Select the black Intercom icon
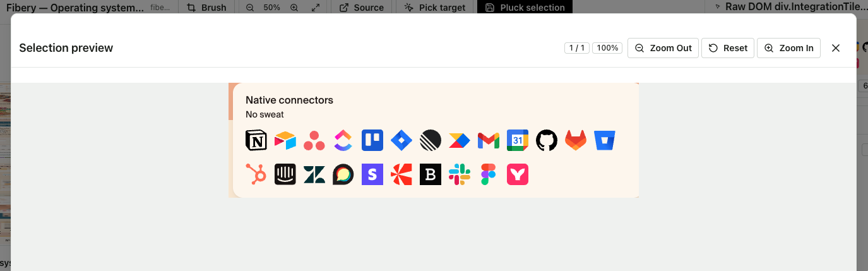Image resolution: width=868 pixels, height=271 pixels. (285, 174)
